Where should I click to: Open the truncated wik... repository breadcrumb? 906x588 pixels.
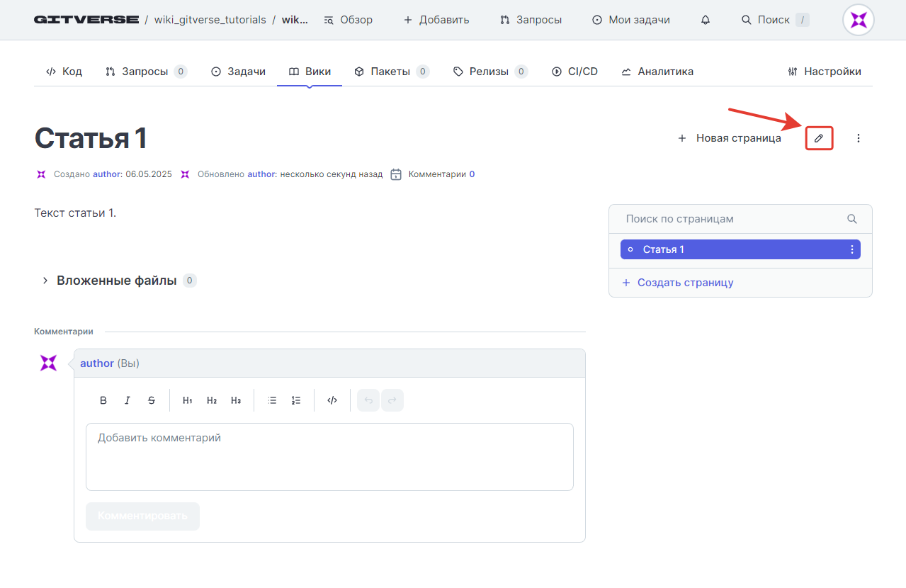[x=295, y=20]
